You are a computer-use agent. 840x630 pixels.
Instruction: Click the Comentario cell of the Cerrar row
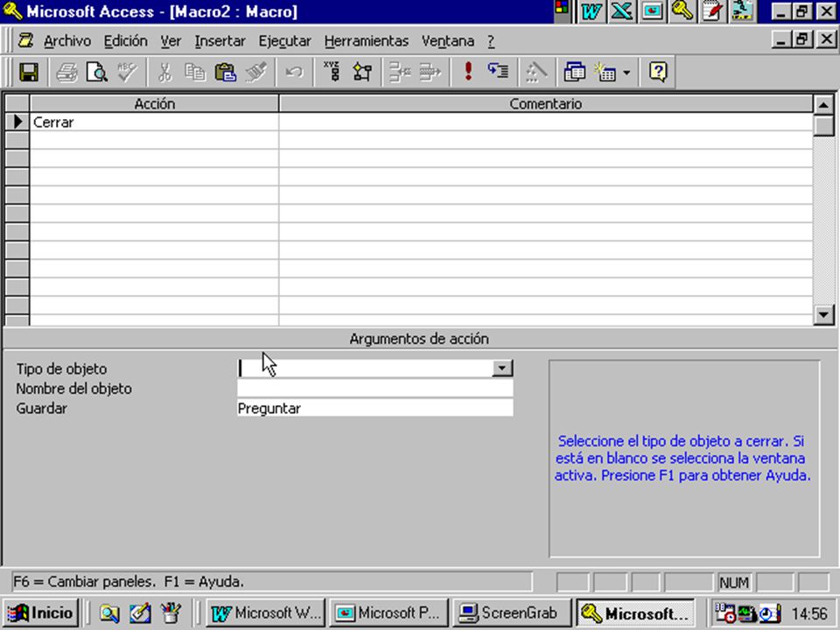click(x=545, y=122)
